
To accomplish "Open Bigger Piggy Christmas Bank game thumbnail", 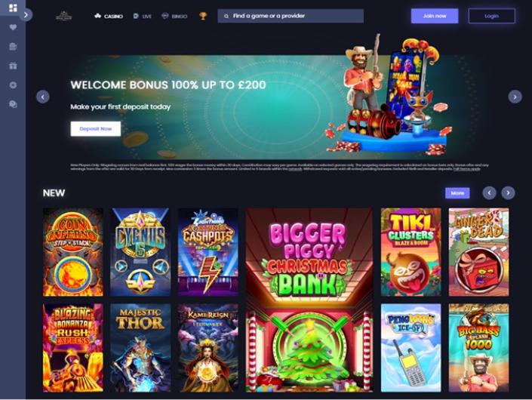I will pyautogui.click(x=309, y=300).
